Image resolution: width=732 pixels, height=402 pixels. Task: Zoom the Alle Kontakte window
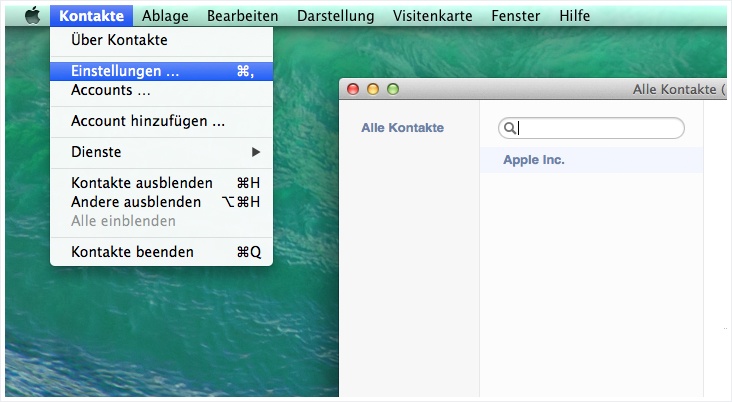[x=393, y=89]
